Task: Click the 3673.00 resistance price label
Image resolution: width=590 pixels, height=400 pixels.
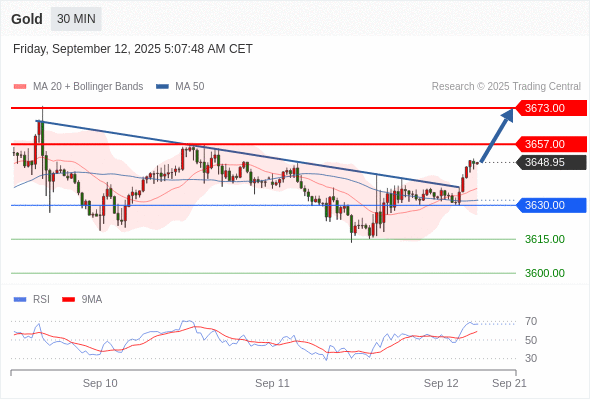Action: 551,108
